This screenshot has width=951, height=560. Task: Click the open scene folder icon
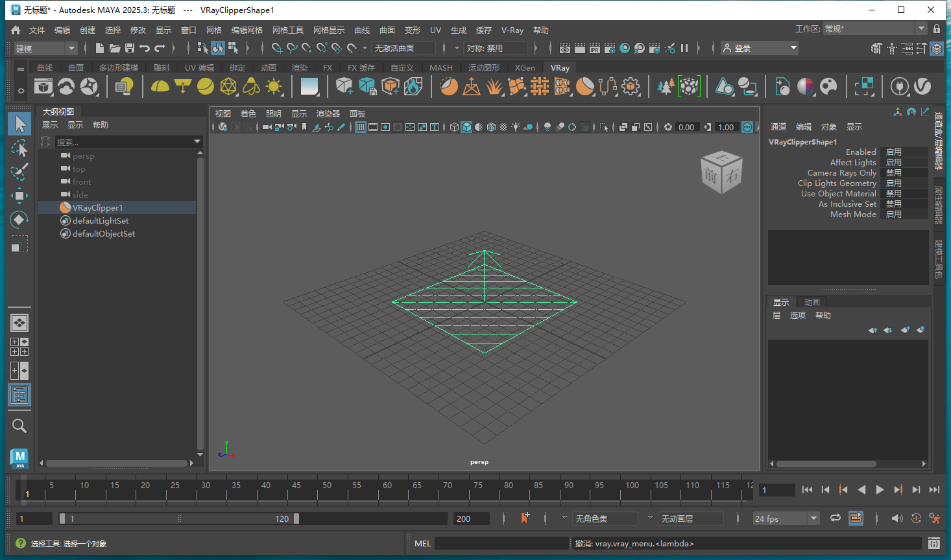coord(115,48)
